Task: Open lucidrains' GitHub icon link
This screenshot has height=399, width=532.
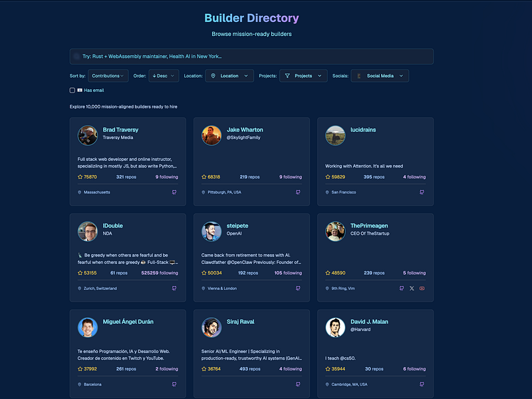Action: pos(422,192)
